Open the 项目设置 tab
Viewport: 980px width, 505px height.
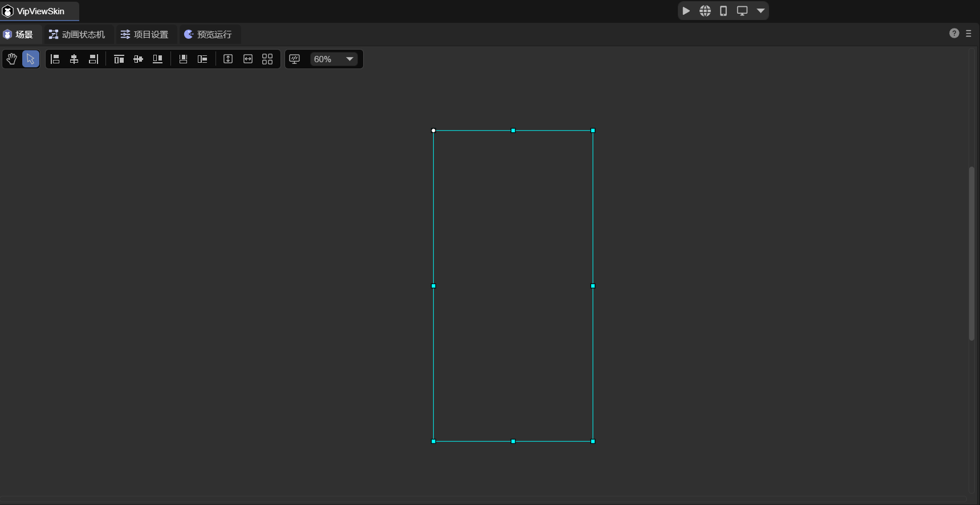click(x=145, y=35)
